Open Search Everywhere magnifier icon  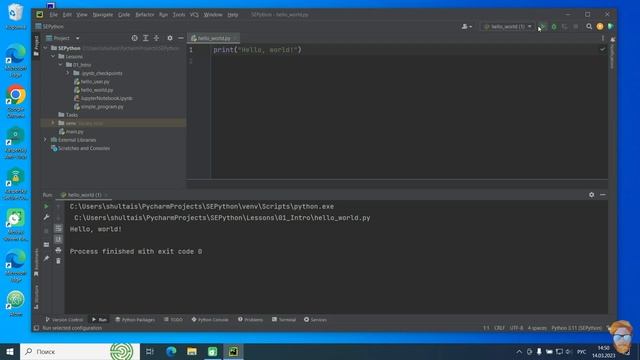pyautogui.click(x=589, y=27)
